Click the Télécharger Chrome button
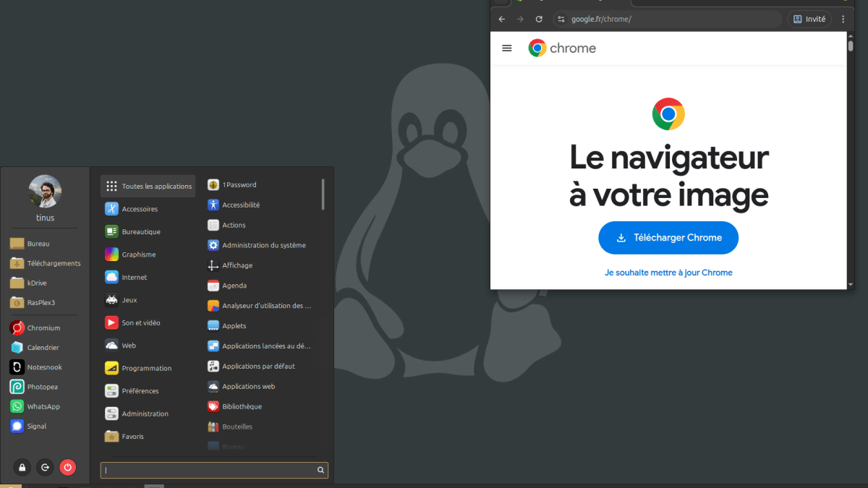 pos(668,238)
